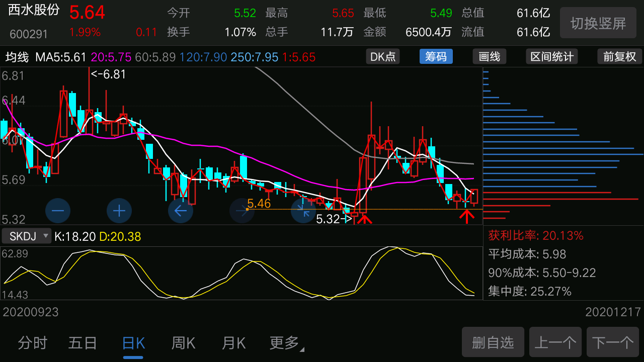Switch to the 月K tab
The height and width of the screenshot is (362, 644).
coord(233,343)
